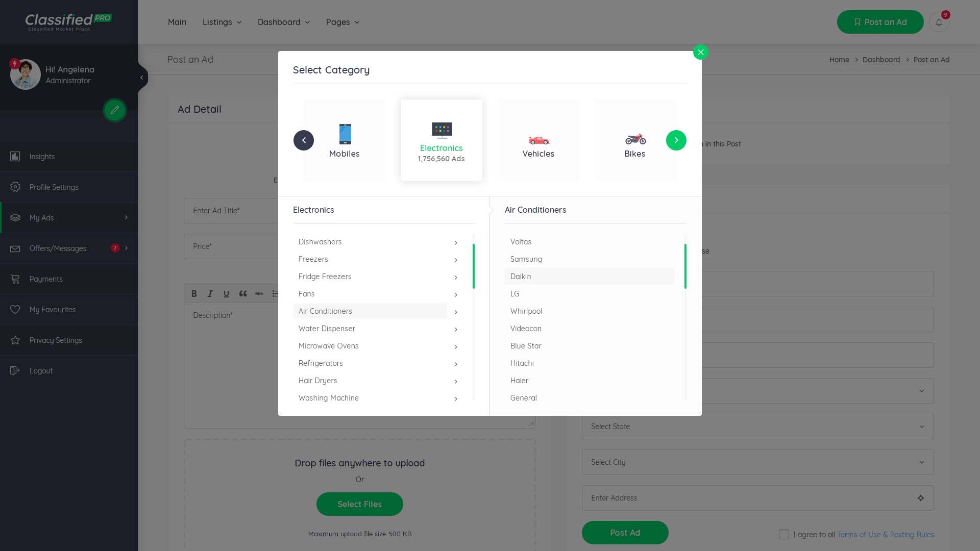Open the Listings menu

pos(222,22)
